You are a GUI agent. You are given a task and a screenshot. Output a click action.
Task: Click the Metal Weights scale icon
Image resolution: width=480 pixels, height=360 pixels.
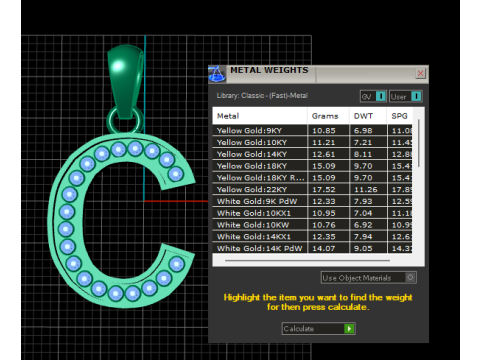217,74
